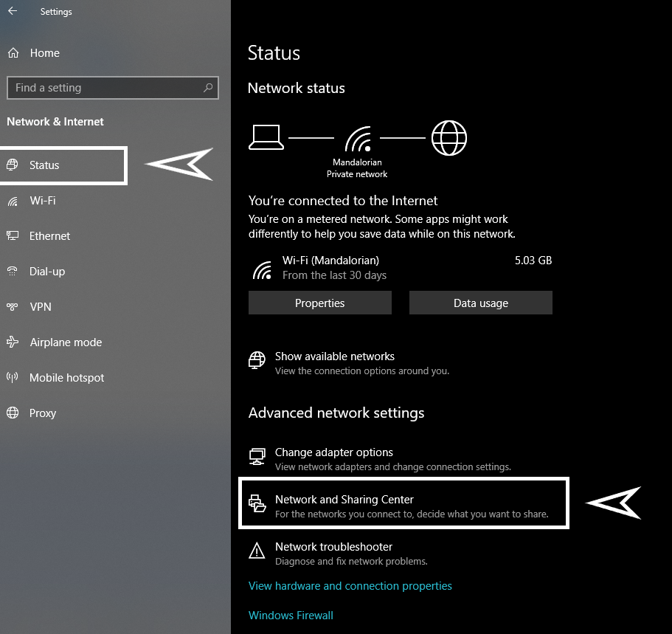Click the Properties button
This screenshot has height=634, width=672.
pyautogui.click(x=319, y=303)
